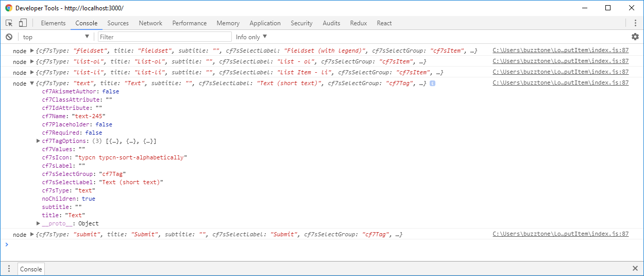
Task: Click the console Filter input field
Action: tap(164, 37)
